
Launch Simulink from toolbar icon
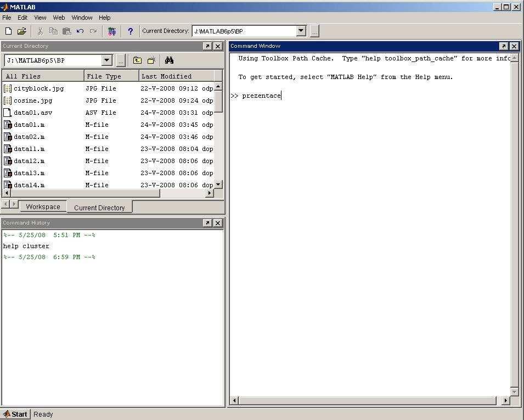click(x=112, y=31)
